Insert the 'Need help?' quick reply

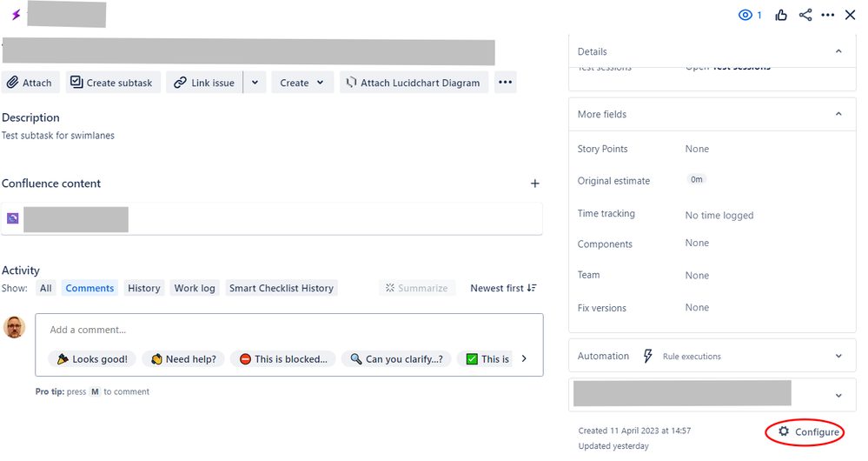(183, 359)
